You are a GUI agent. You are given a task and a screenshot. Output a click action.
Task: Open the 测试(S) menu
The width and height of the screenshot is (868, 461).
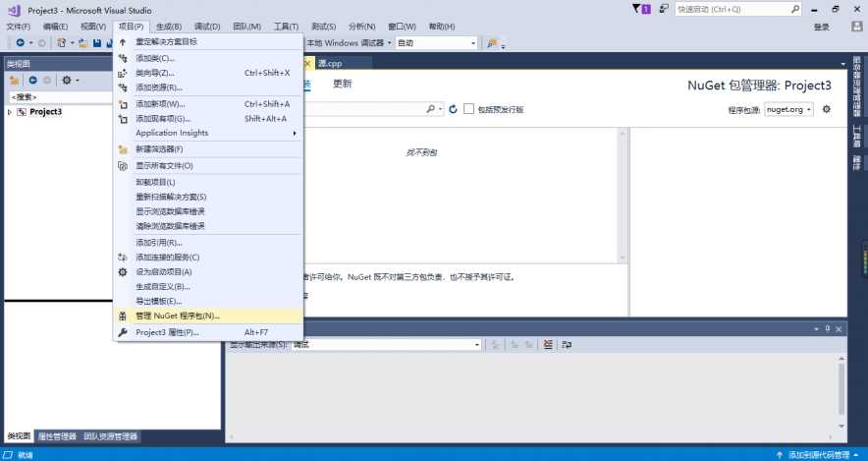(x=323, y=27)
